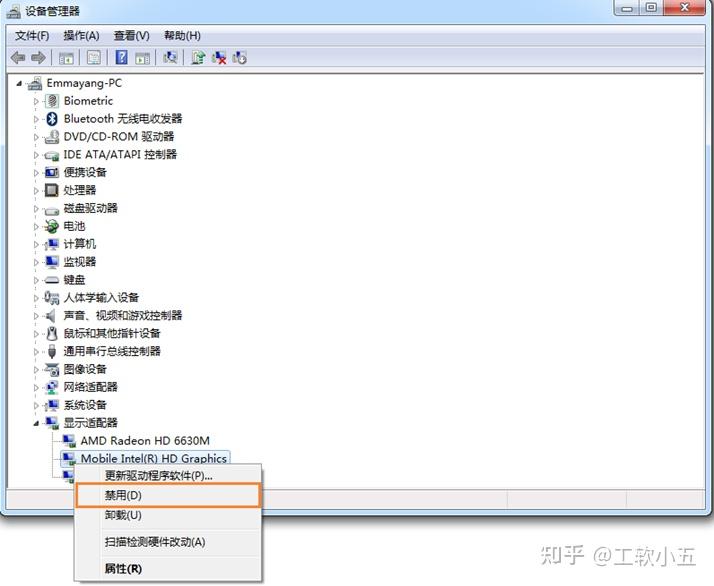Image resolution: width=714 pixels, height=586 pixels.
Task: Choose 禁用(D) from context menu
Action: click(168, 495)
